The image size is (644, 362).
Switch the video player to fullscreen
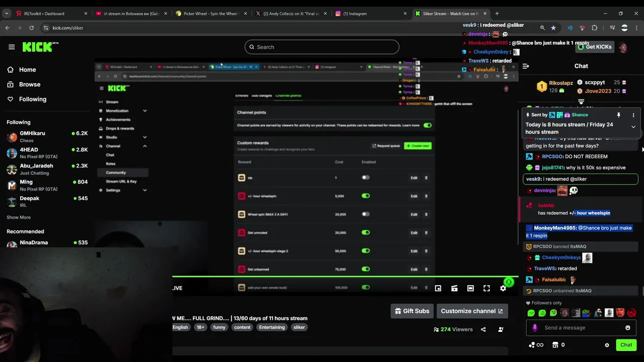coord(487,288)
